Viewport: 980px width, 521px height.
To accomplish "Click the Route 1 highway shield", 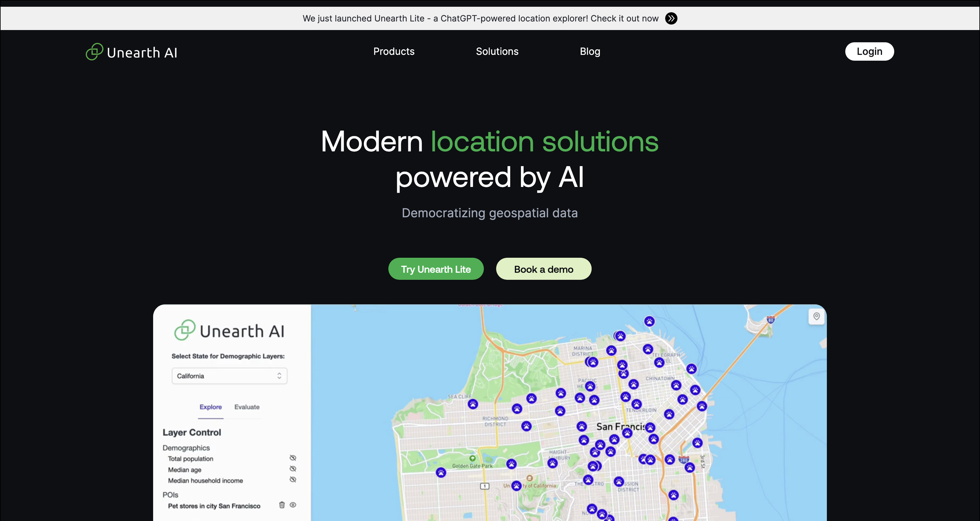I will coord(485,486).
